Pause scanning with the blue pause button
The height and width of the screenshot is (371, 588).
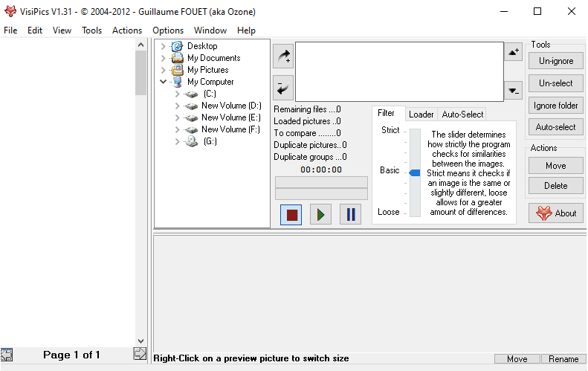click(x=350, y=215)
